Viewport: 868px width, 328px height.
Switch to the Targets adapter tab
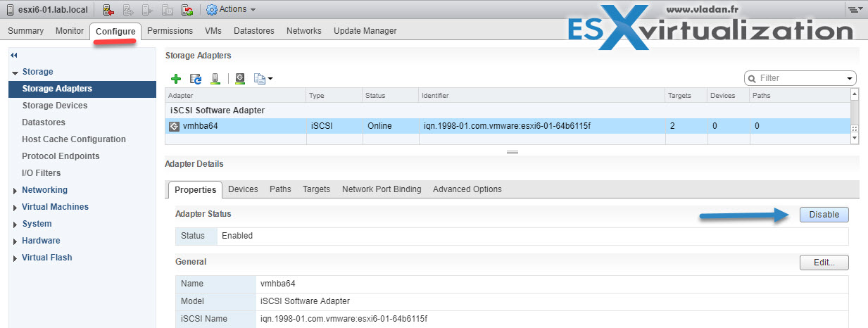[x=316, y=189]
